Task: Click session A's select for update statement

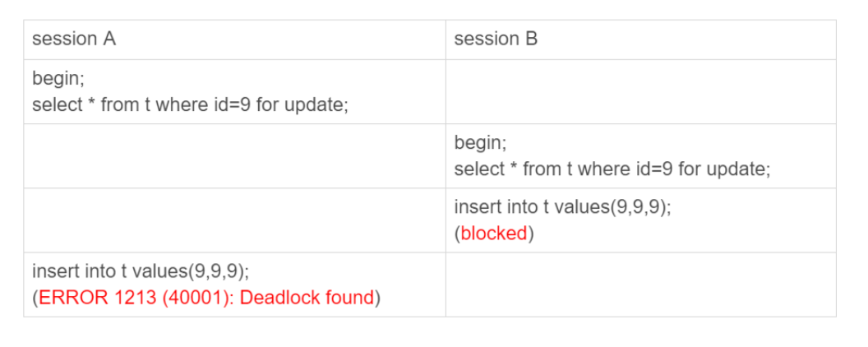Action: (x=190, y=105)
